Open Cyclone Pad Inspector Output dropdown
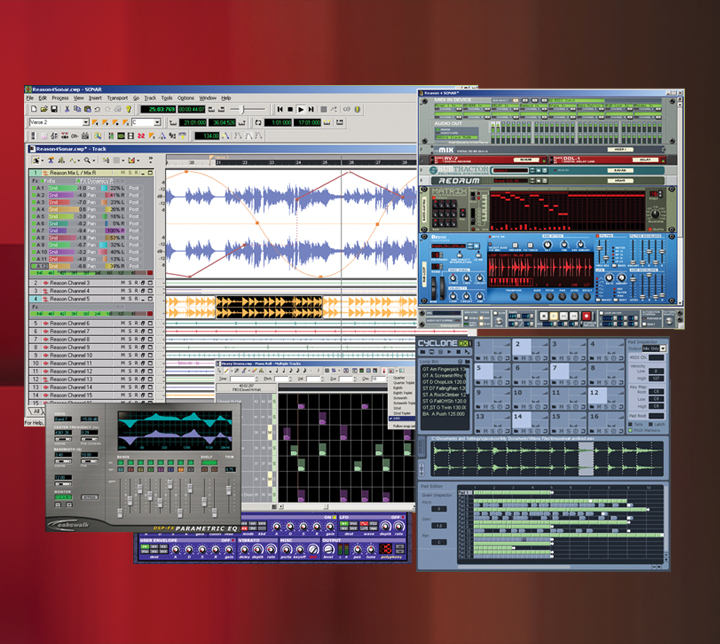720x644 pixels. [663, 349]
